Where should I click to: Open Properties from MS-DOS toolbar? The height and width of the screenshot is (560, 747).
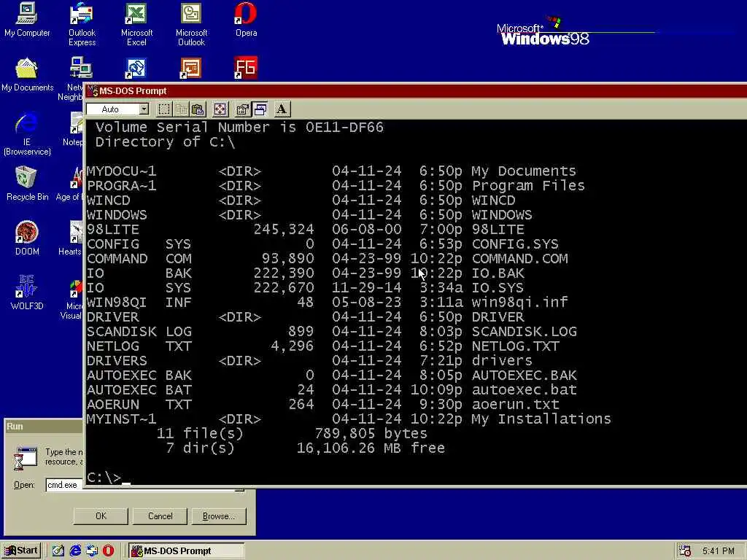pyautogui.click(x=242, y=109)
